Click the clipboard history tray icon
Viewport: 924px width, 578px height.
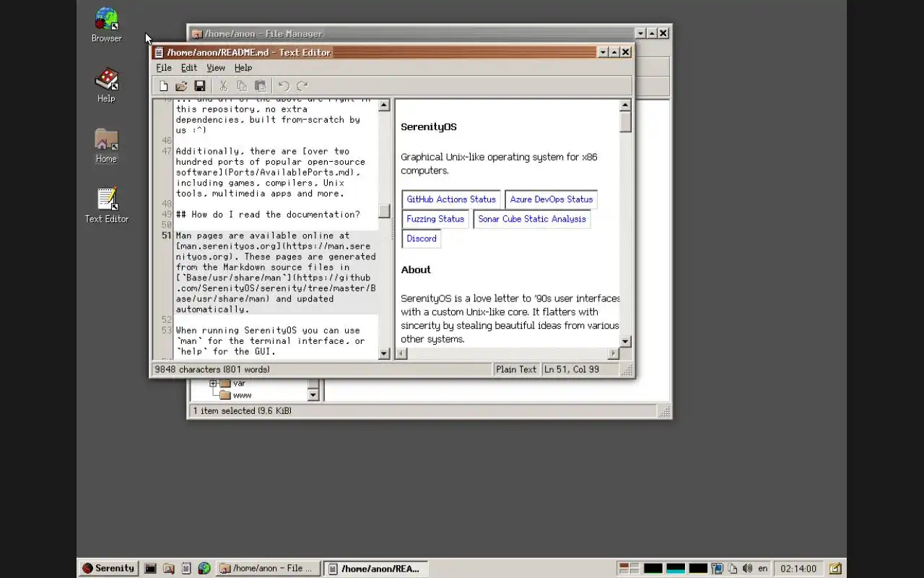click(732, 569)
